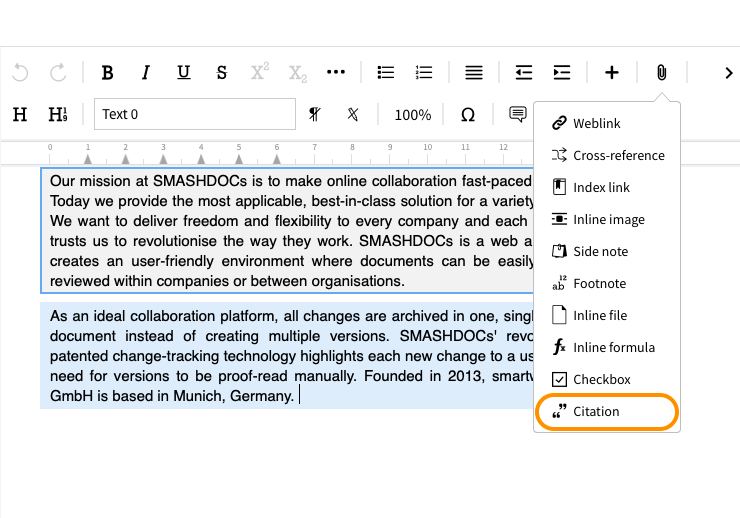Select Inline file menu entry

pos(607,315)
